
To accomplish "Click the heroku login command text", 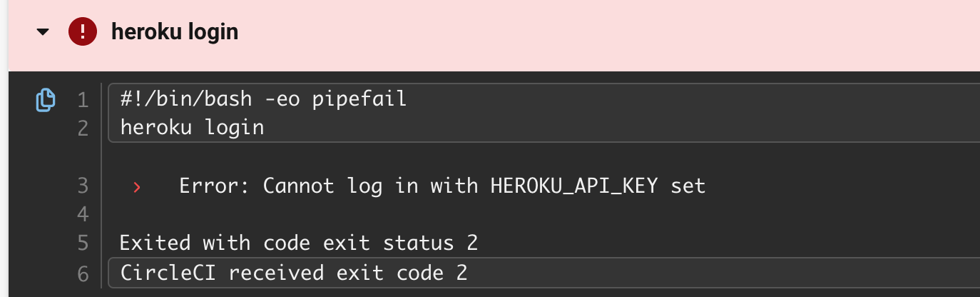I will click(x=193, y=128).
